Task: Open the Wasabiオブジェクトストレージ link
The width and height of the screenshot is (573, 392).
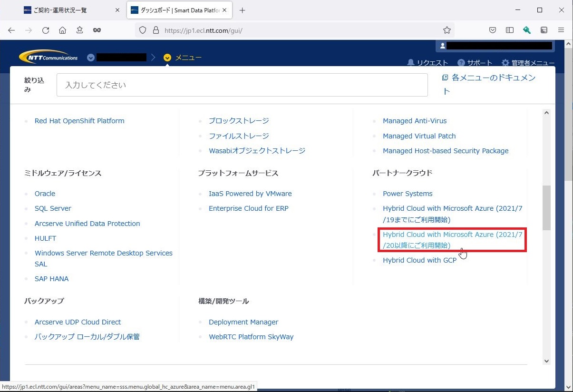Action: [257, 151]
